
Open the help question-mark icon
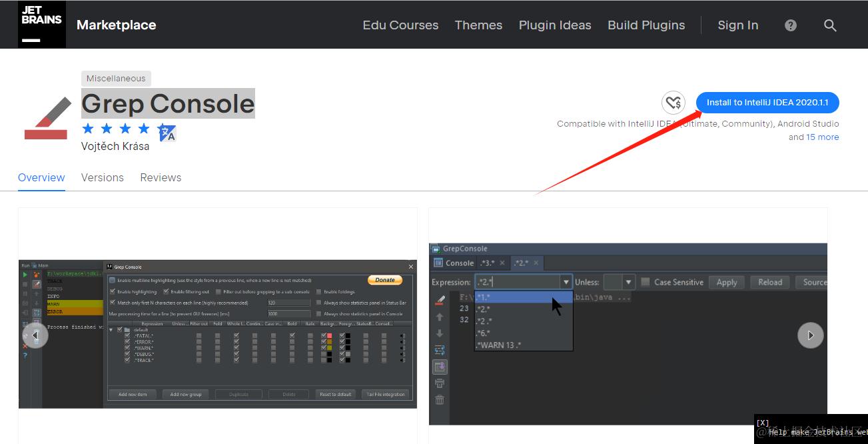click(791, 25)
